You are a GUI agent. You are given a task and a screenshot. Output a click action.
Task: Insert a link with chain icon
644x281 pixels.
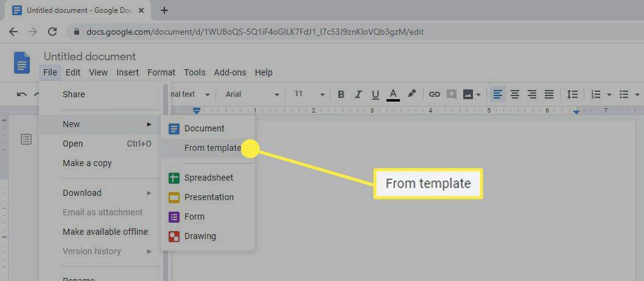click(x=434, y=94)
